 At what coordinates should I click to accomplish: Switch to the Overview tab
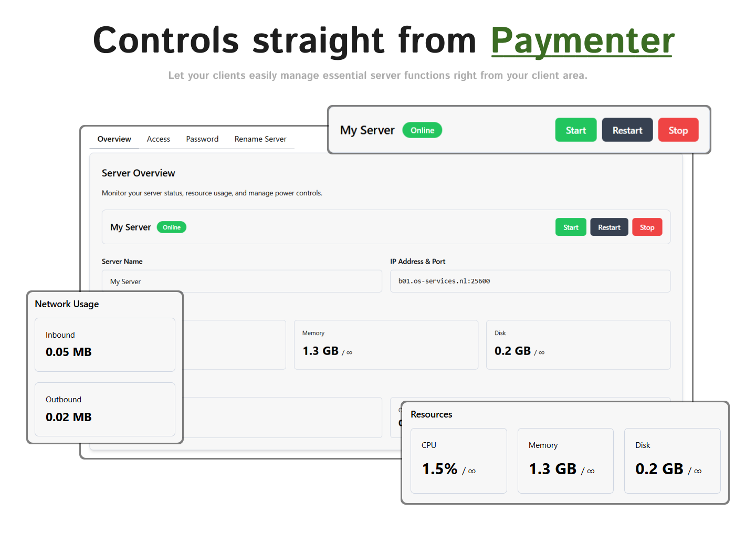(114, 139)
